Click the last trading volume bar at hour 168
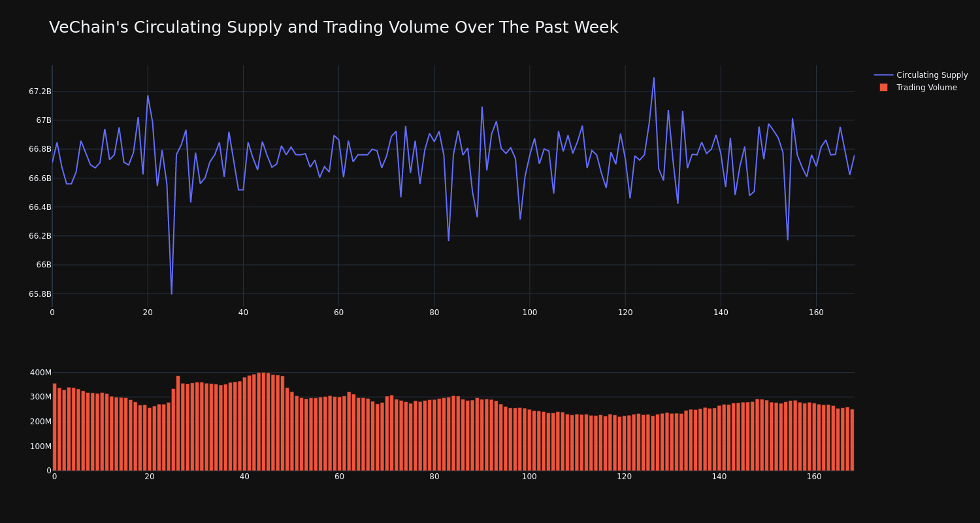Image resolution: width=980 pixels, height=523 pixels. pyautogui.click(x=852, y=440)
